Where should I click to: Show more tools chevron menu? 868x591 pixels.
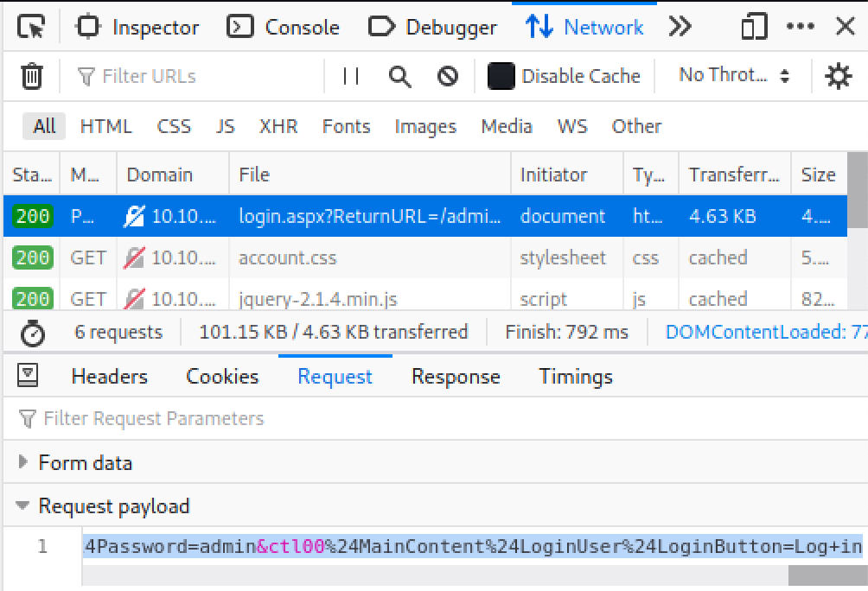point(680,27)
